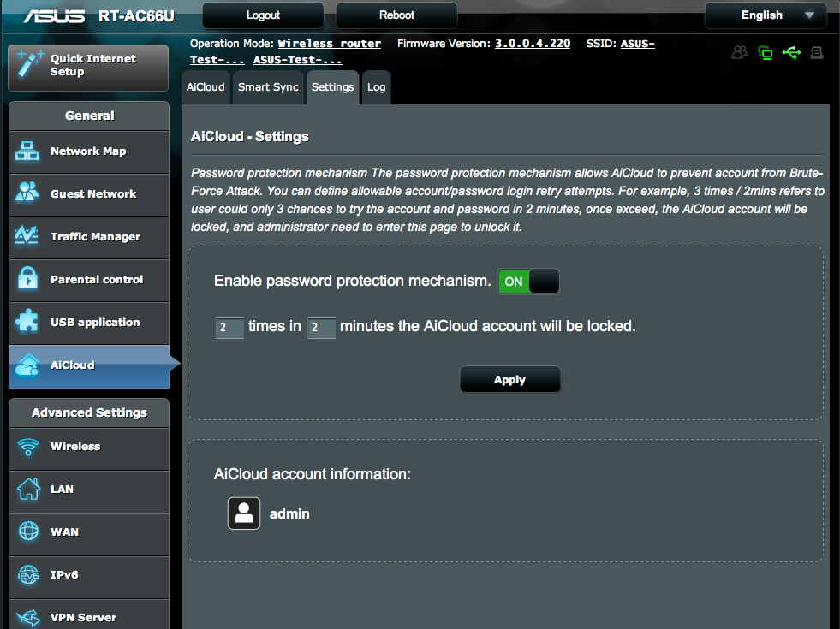Open the English language dropdown

(765, 15)
